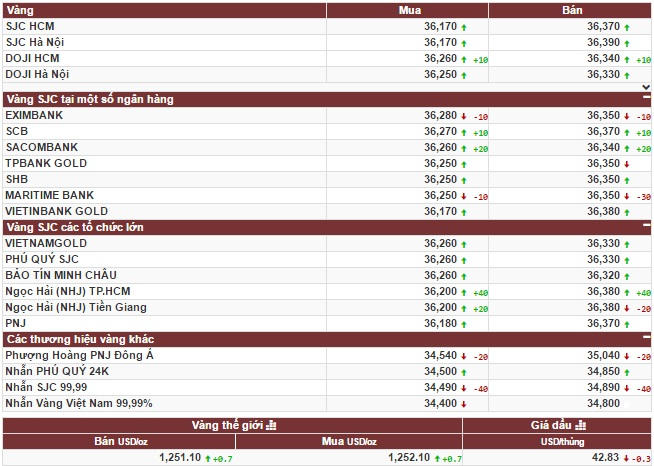Click the Bán column header
Image resolution: width=654 pixels, height=466 pixels.
(x=573, y=11)
